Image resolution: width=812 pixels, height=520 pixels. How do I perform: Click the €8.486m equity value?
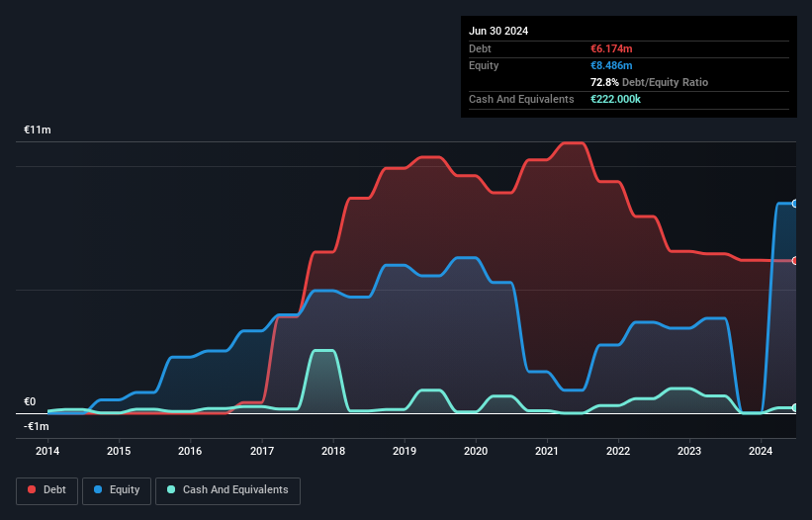point(611,65)
